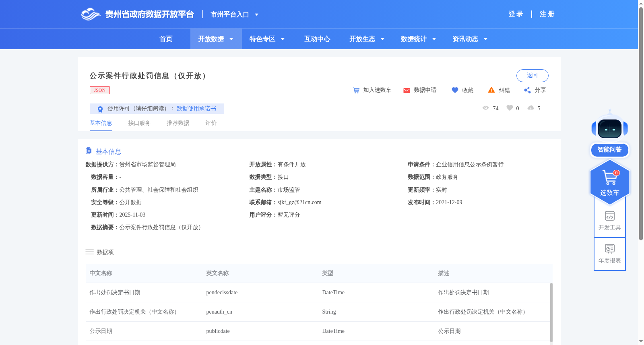The width and height of the screenshot is (644, 345).
Task: Open the 数据使用承诺书 link
Action: click(196, 109)
